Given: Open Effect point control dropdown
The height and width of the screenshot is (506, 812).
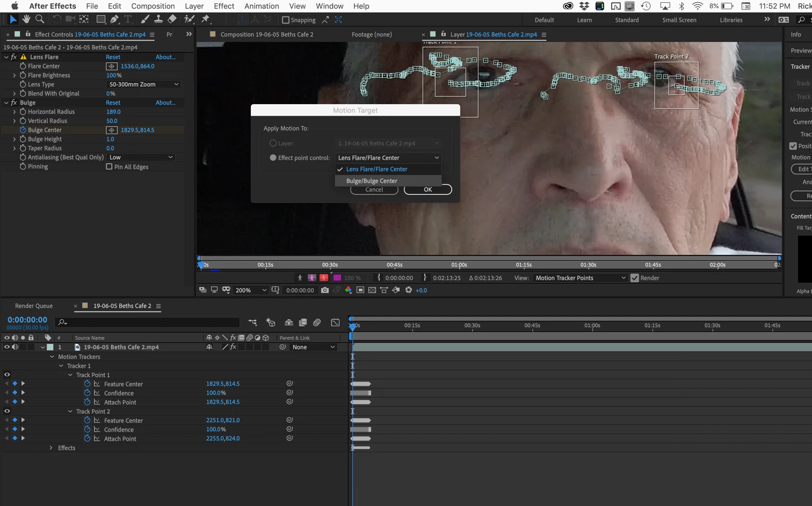Looking at the screenshot, I should [388, 158].
